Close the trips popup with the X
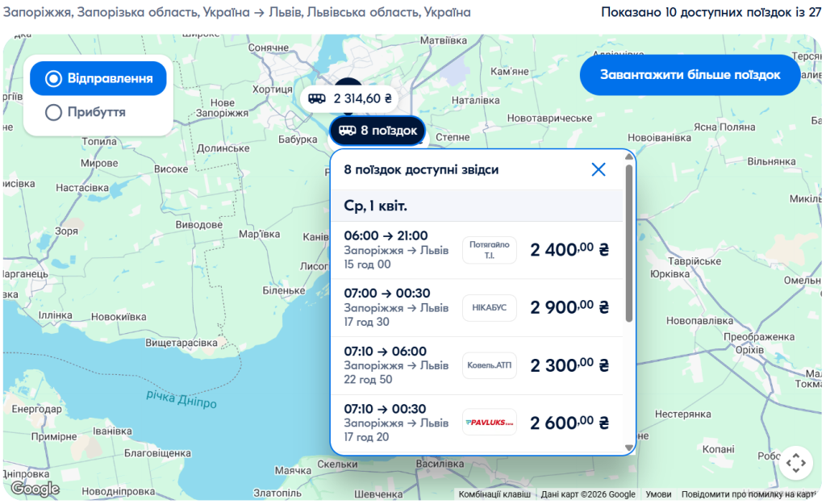 coord(599,169)
